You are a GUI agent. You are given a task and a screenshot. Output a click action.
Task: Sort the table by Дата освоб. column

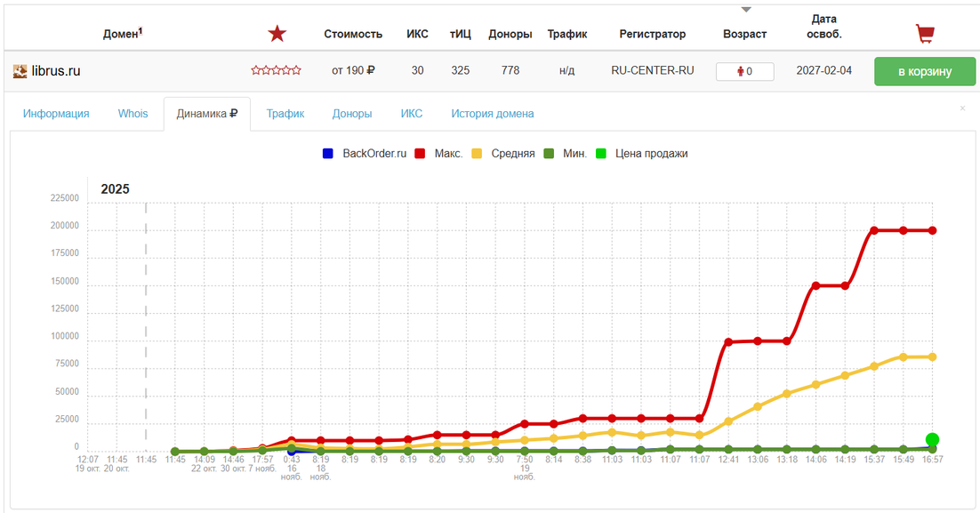tap(824, 27)
